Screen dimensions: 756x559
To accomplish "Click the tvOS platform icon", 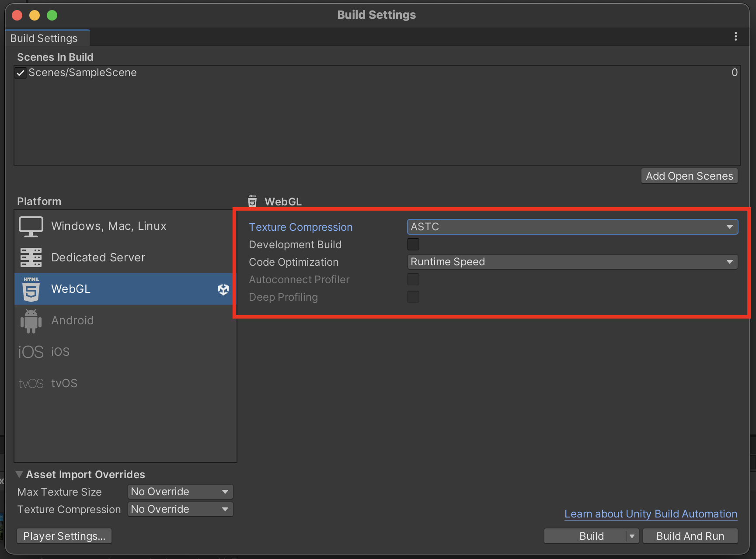I will [31, 383].
